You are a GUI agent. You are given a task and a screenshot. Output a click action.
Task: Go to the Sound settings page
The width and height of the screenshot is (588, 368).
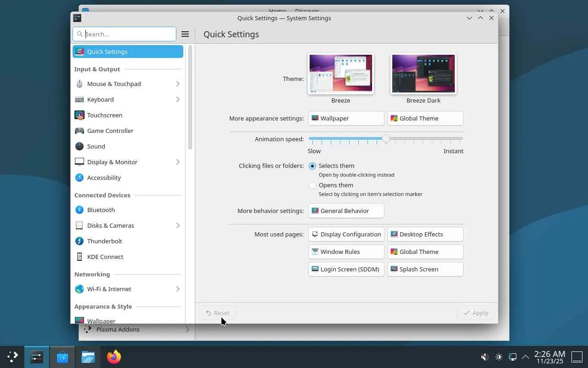128,146
